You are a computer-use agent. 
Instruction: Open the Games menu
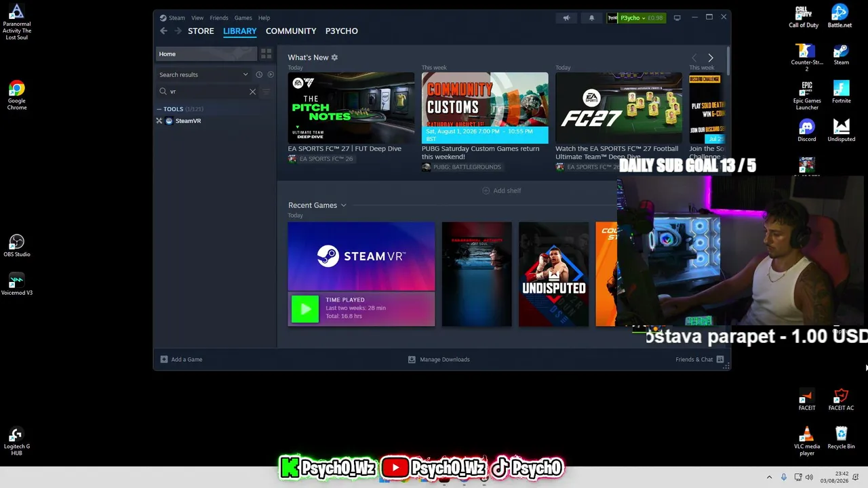click(x=243, y=18)
